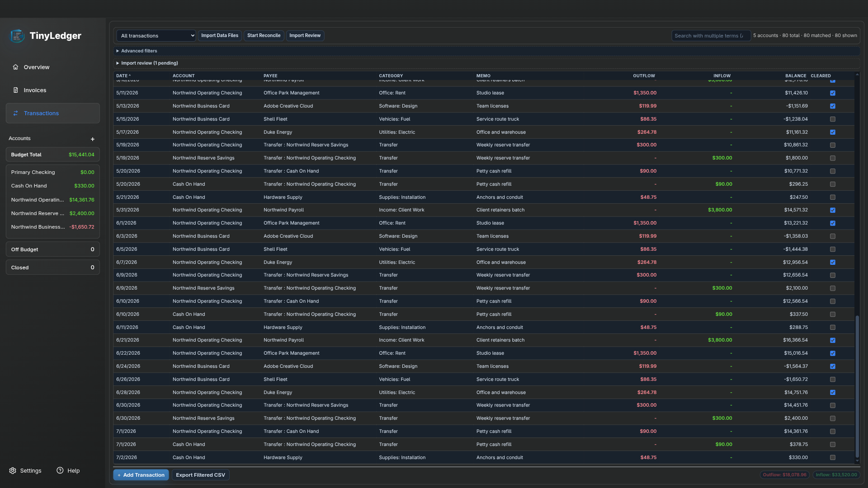This screenshot has height=488, width=868.
Task: Click category Supplies: Installation on 6/11/2026
Action: click(402, 328)
